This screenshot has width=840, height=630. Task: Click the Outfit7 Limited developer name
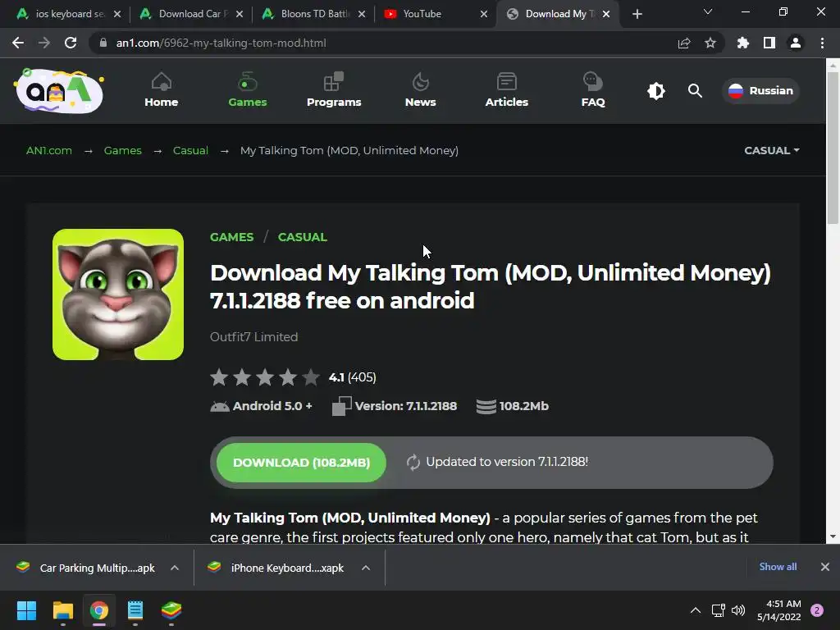point(254,337)
